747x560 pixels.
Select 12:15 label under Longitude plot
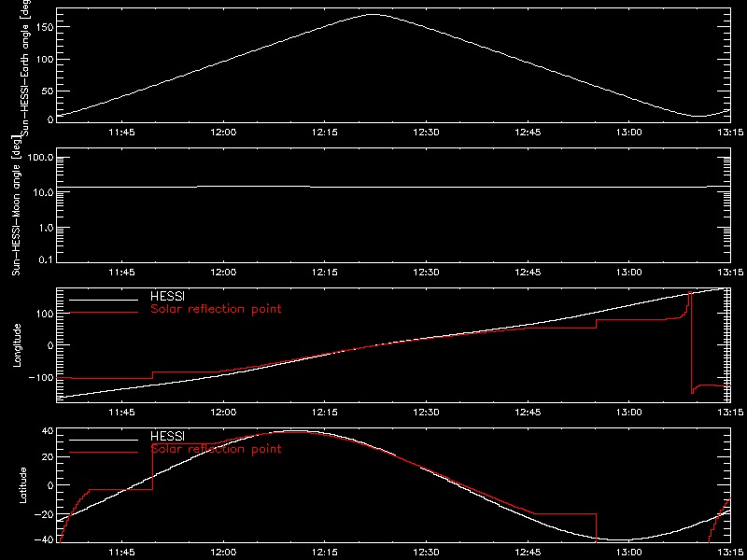(x=325, y=413)
